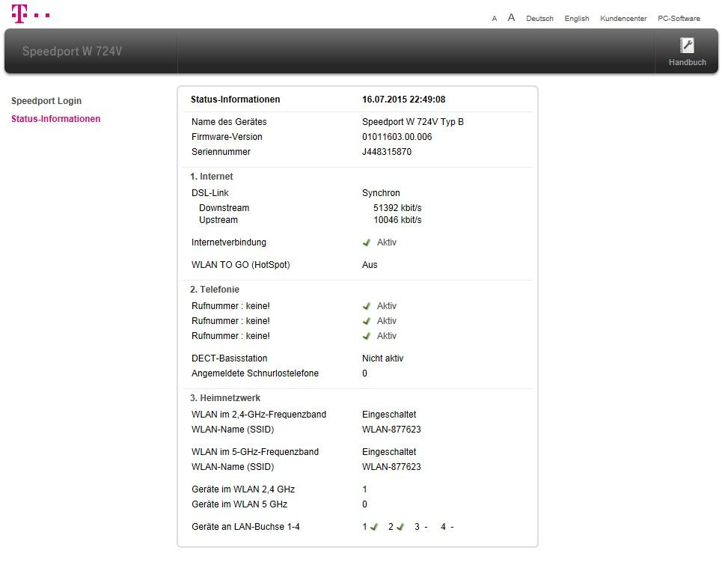This screenshot has height=577, width=728.
Task: Click the WLAN im 2,4-GHz-Frequenzband label
Action: coord(259,415)
